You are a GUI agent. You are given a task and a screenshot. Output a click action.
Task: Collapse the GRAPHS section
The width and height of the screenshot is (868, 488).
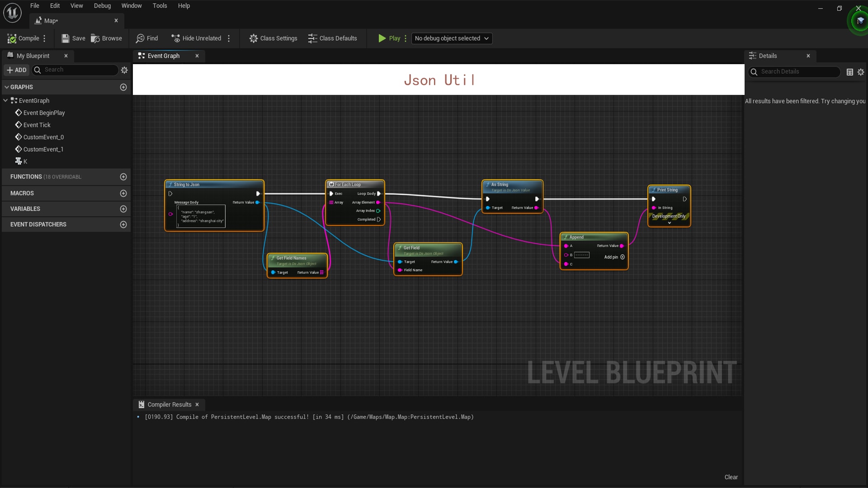(x=7, y=87)
